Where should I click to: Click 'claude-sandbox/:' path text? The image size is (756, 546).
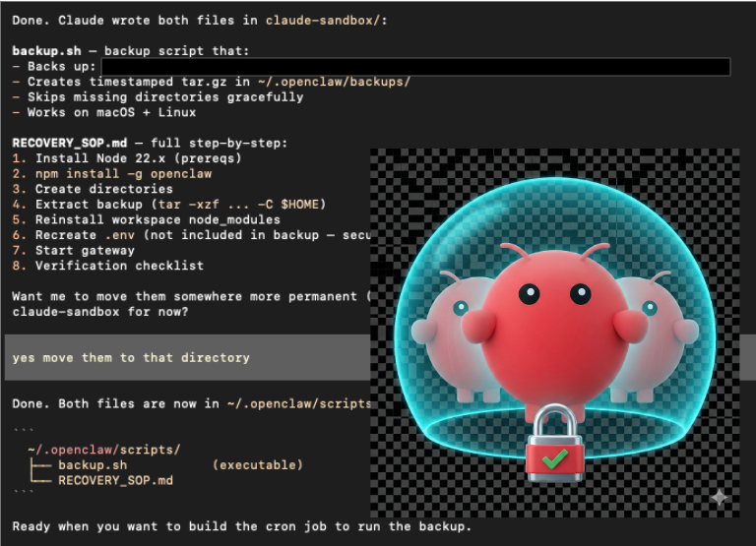[x=327, y=21]
